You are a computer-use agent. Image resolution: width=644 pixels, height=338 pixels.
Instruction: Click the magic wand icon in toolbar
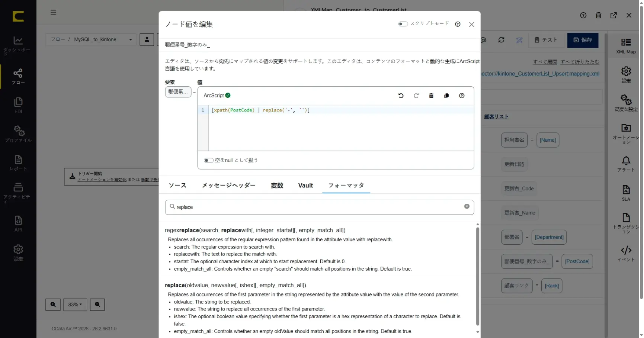tap(519, 40)
